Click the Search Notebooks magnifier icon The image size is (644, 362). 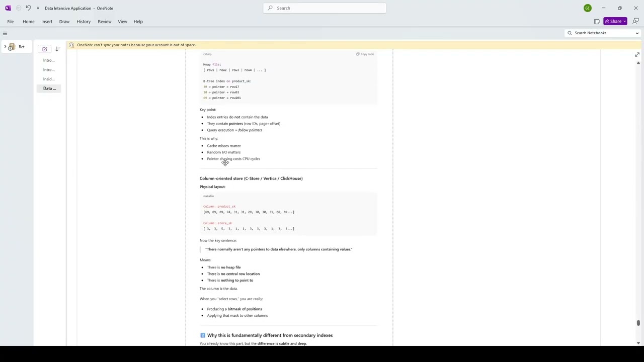(570, 33)
